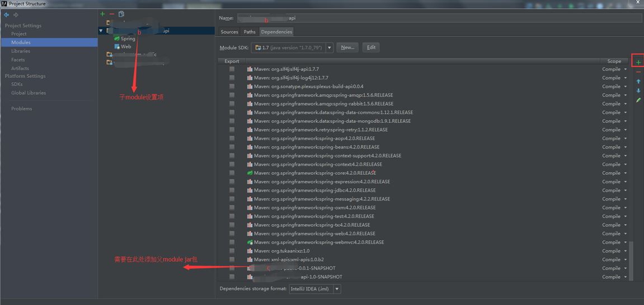
Task: Switch to the Paths tab
Action: pyautogui.click(x=250, y=32)
